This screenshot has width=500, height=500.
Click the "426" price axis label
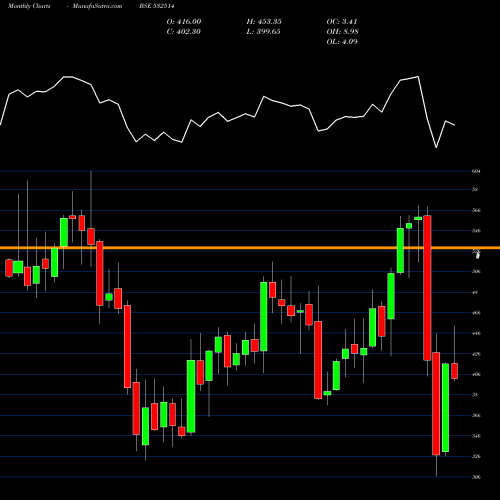[476, 354]
